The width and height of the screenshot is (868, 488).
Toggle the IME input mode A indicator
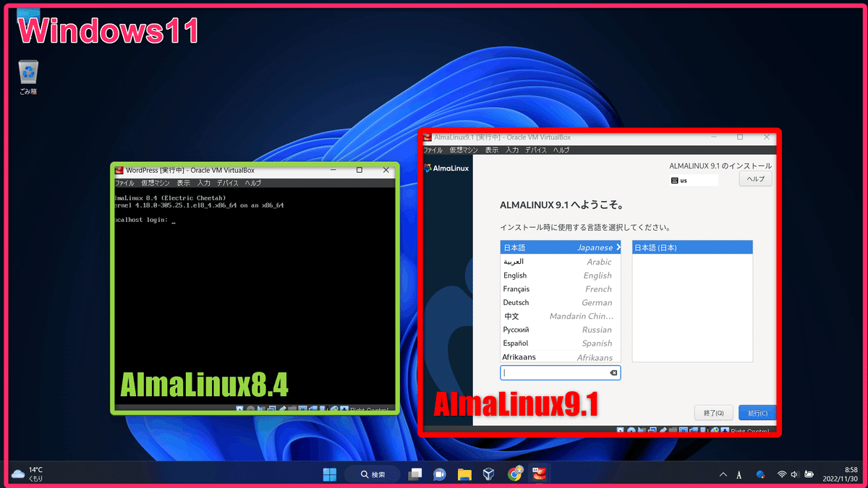pos(739,475)
